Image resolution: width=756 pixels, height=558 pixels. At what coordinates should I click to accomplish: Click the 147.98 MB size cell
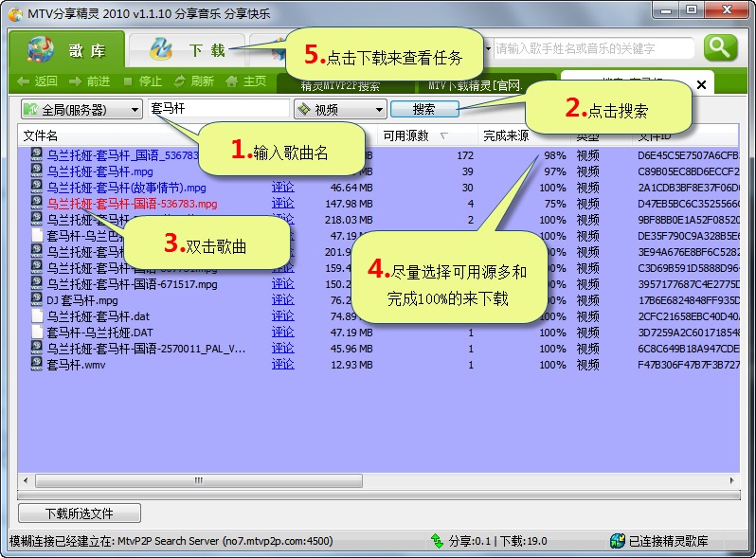pos(349,204)
